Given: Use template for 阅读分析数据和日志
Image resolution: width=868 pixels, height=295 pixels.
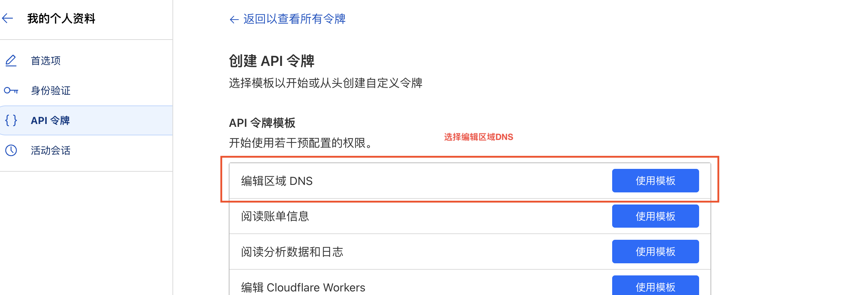Looking at the screenshot, I should 655,252.
